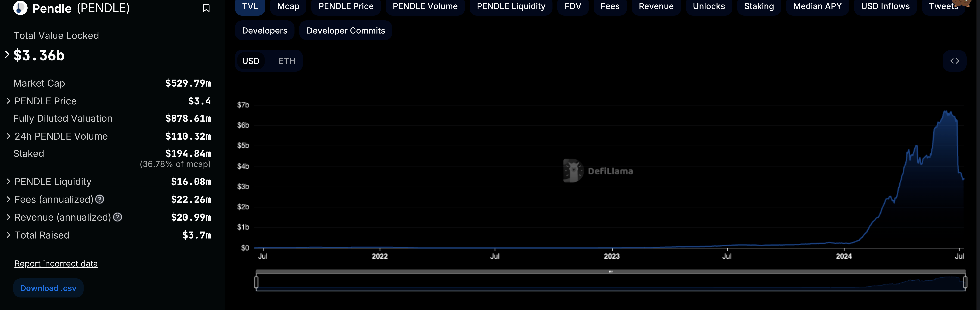Expand the 24h PENDLE Volume row
The image size is (980, 310).
click(x=8, y=136)
